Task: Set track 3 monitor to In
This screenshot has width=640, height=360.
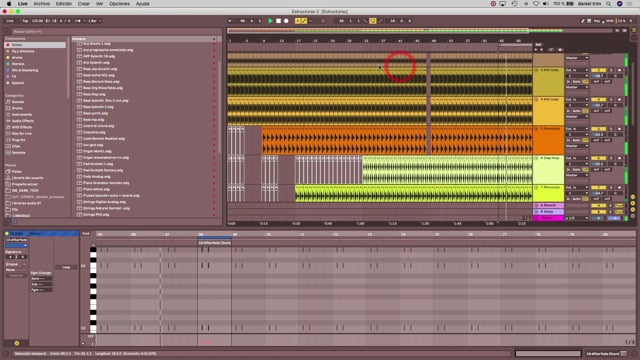Action: [568, 82]
